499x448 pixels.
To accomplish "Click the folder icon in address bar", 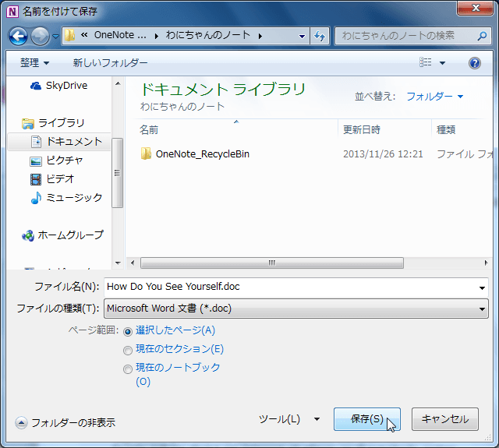I will [69, 36].
